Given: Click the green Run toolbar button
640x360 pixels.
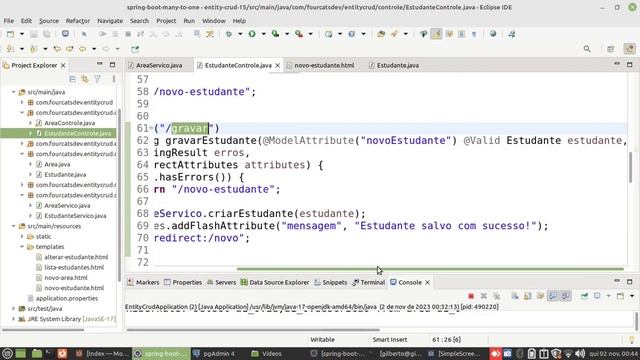Looking at the screenshot, I should [252, 34].
